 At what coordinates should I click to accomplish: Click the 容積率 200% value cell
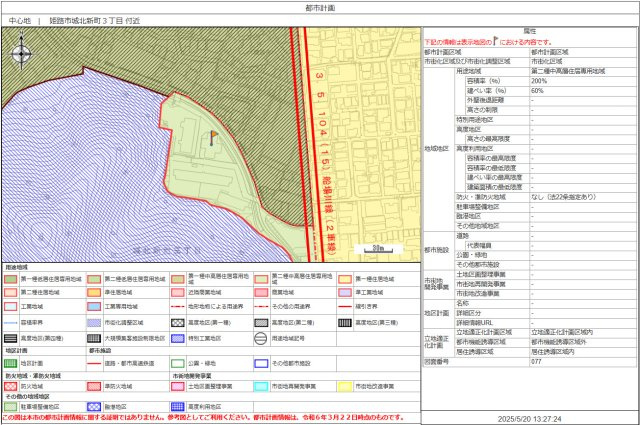[538, 81]
